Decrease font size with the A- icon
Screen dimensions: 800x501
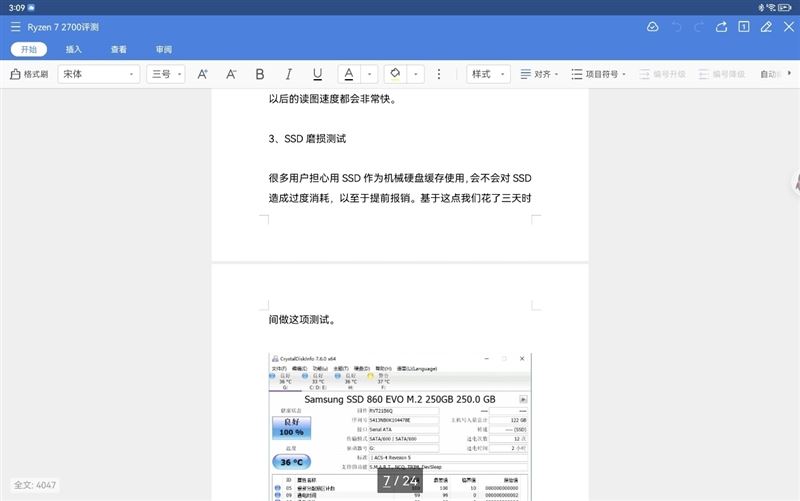[231, 74]
